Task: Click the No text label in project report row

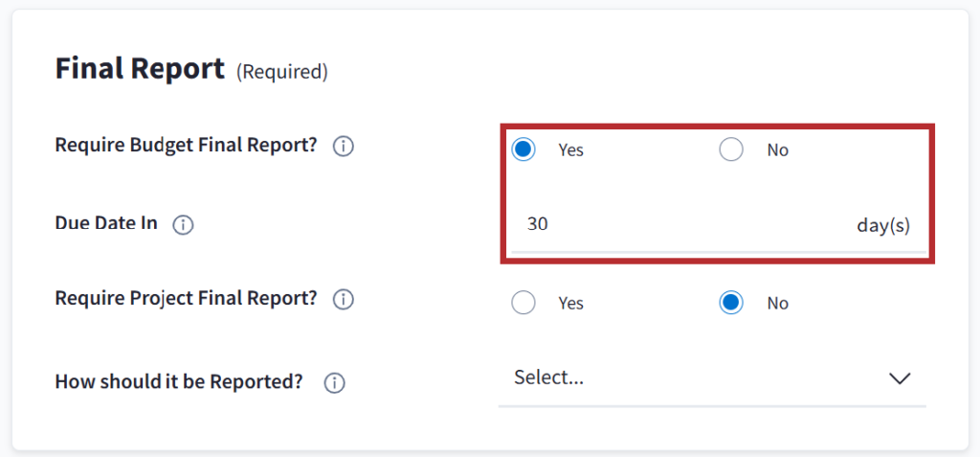Action: (x=778, y=304)
